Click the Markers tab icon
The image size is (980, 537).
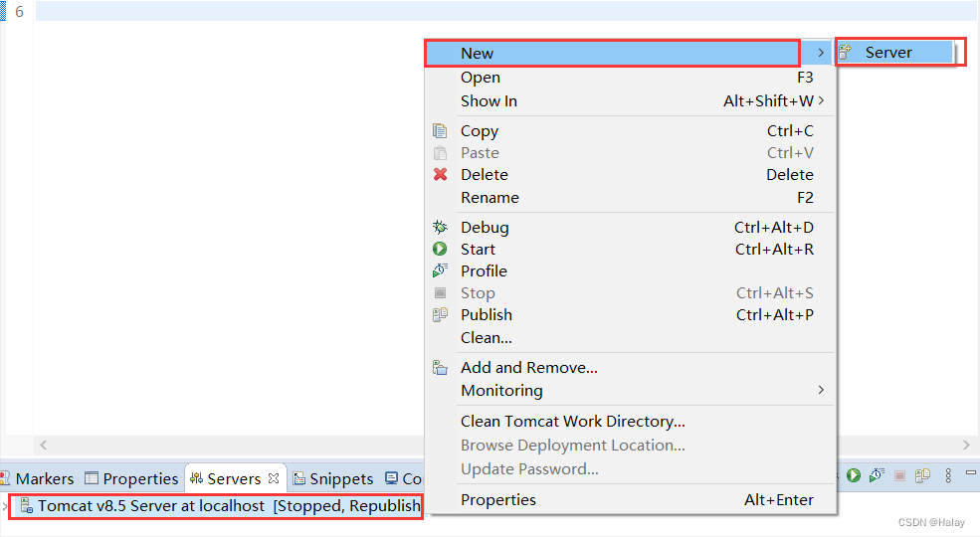(x=5, y=478)
